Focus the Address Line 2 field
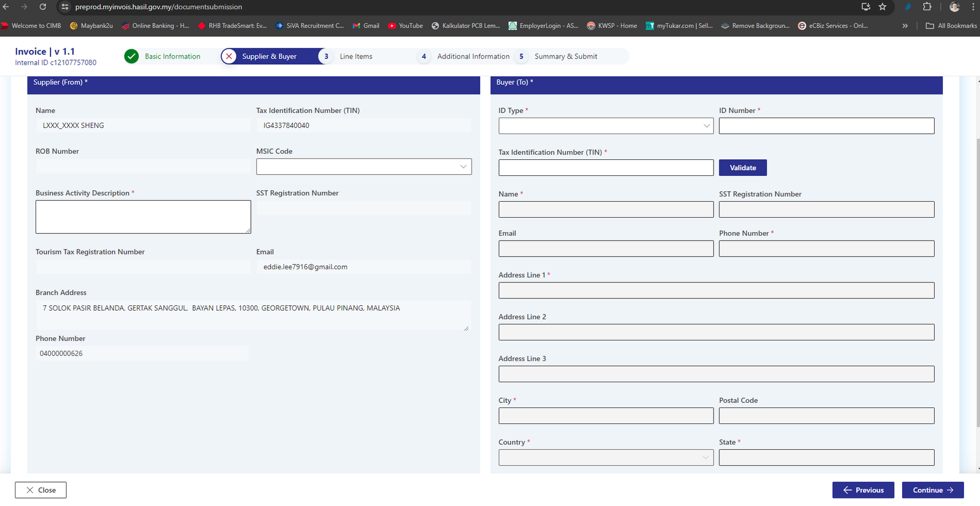 coord(716,332)
